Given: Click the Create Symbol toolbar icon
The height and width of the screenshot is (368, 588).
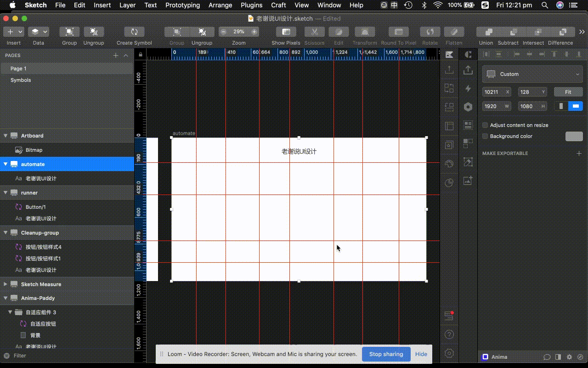Looking at the screenshot, I should (134, 32).
